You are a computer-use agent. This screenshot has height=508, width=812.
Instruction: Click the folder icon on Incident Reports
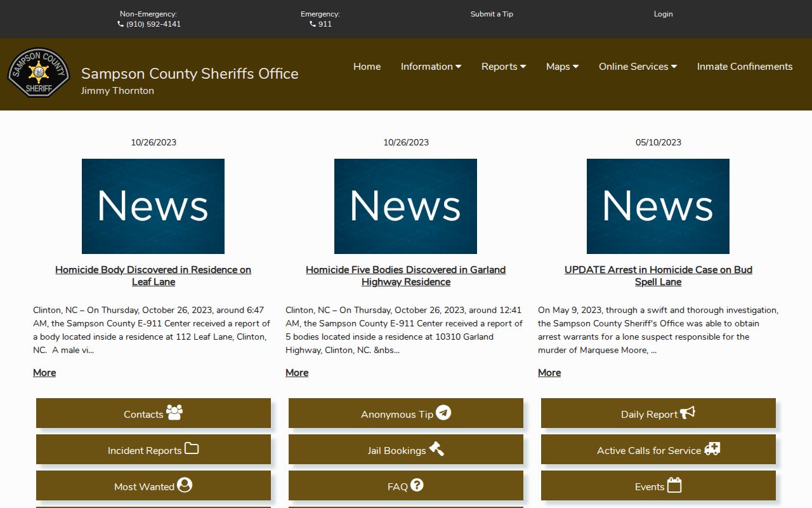192,448
